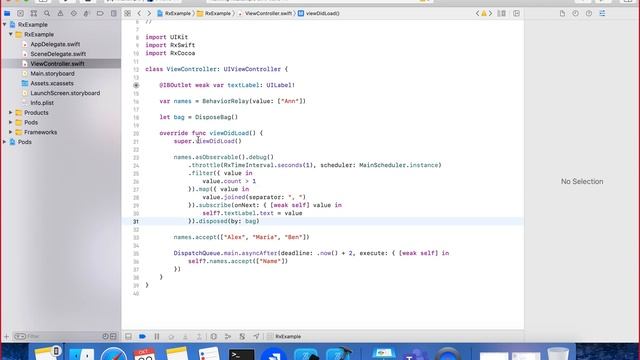Toggle the IBOutlet connection circle for textLabel
This screenshot has height=360, width=640.
(136, 85)
